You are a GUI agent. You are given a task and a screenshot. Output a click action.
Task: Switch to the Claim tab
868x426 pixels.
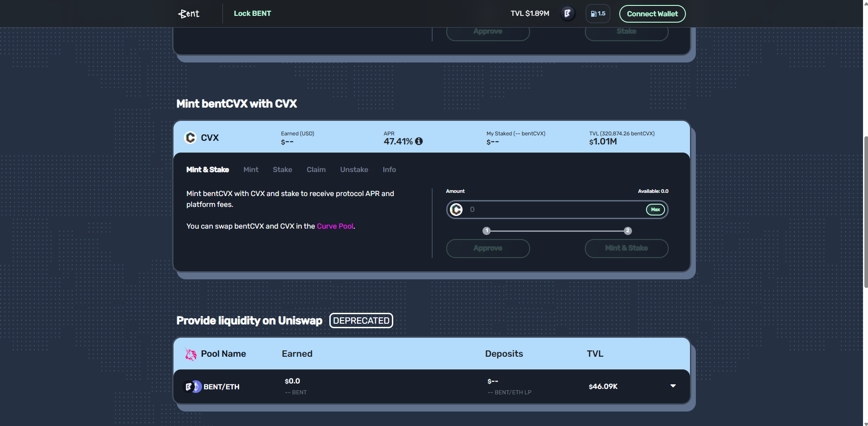click(316, 170)
